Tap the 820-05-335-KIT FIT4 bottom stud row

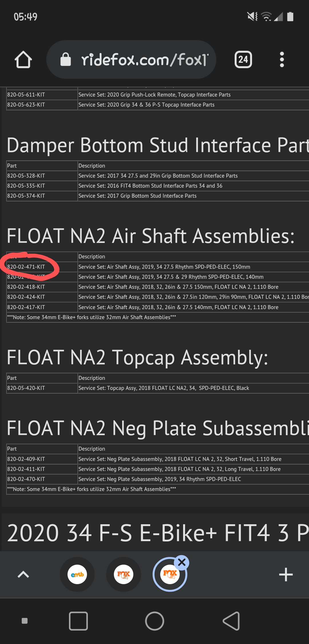point(26,186)
